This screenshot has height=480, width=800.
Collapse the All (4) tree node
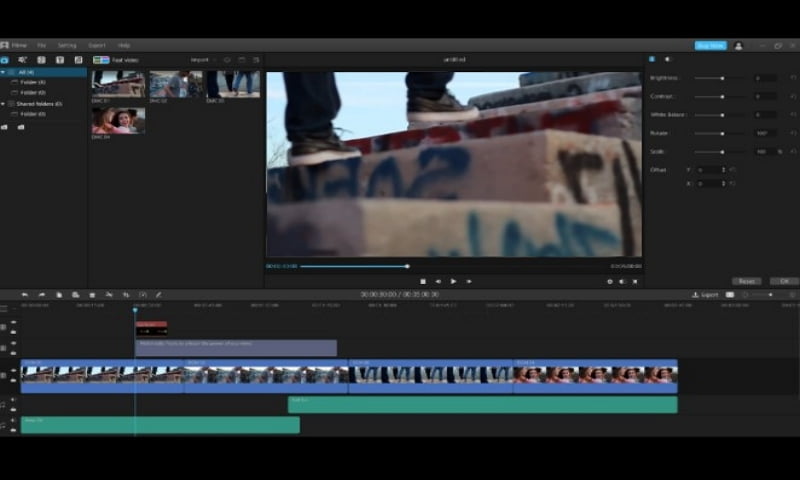pos(3,72)
